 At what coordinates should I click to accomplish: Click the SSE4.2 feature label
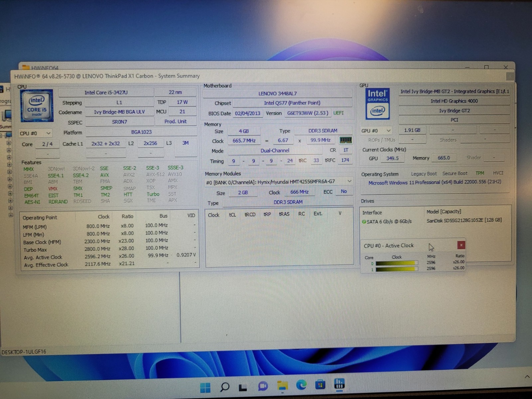81,175
